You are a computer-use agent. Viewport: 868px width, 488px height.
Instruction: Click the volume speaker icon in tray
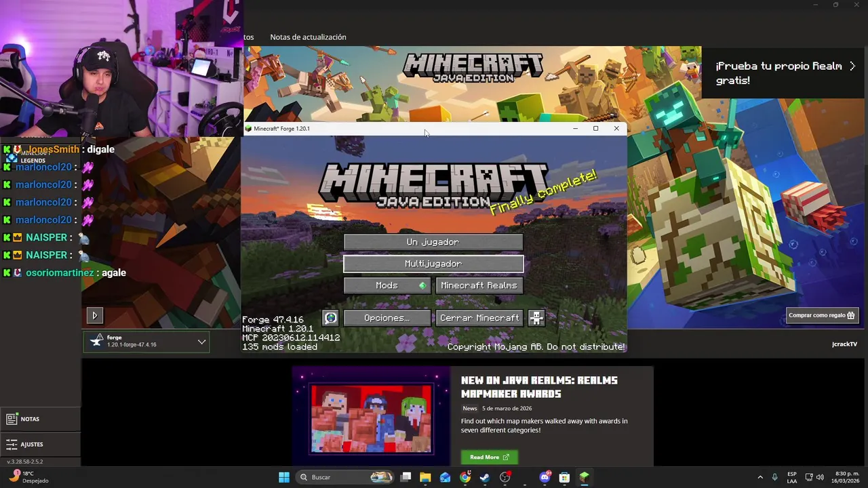820,477
